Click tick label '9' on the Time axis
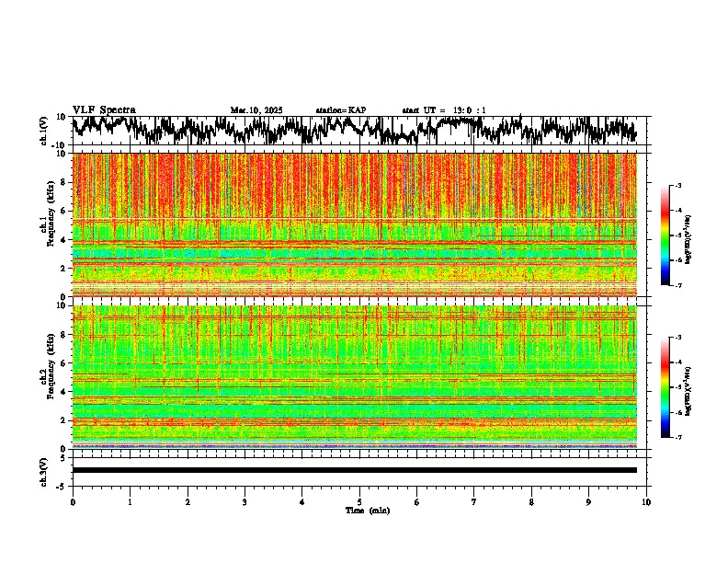The image size is (728, 563). tap(588, 502)
